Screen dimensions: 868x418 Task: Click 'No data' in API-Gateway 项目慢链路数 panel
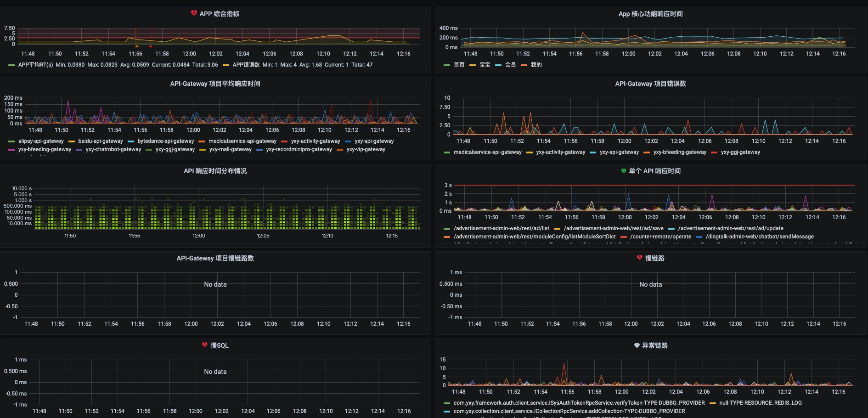[215, 284]
